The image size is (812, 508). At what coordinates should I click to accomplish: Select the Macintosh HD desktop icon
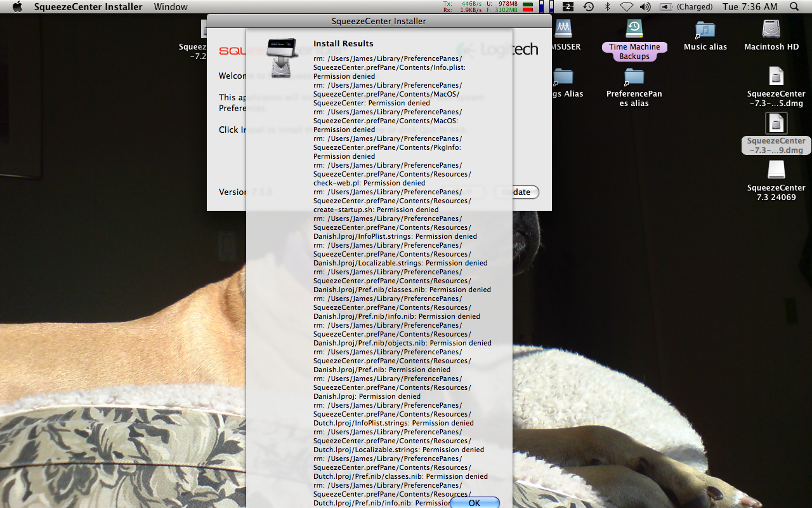771,29
